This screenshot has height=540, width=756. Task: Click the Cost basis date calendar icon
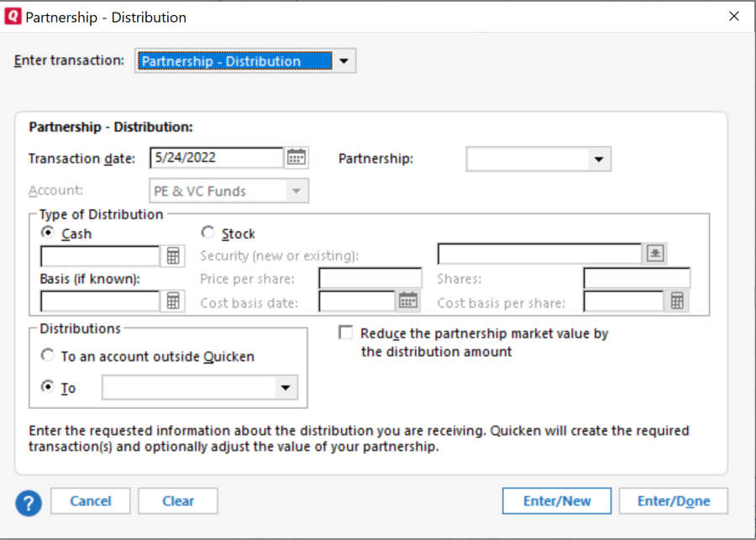(408, 301)
